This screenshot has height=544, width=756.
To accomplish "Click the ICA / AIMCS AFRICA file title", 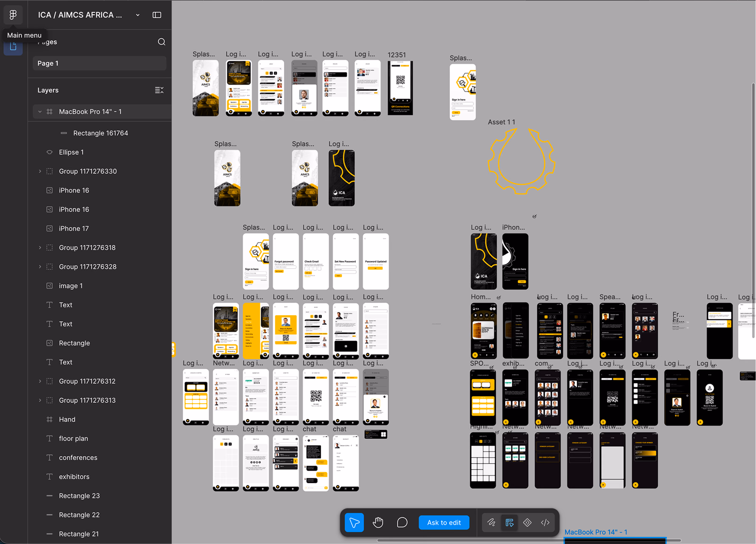I will pyautogui.click(x=80, y=15).
